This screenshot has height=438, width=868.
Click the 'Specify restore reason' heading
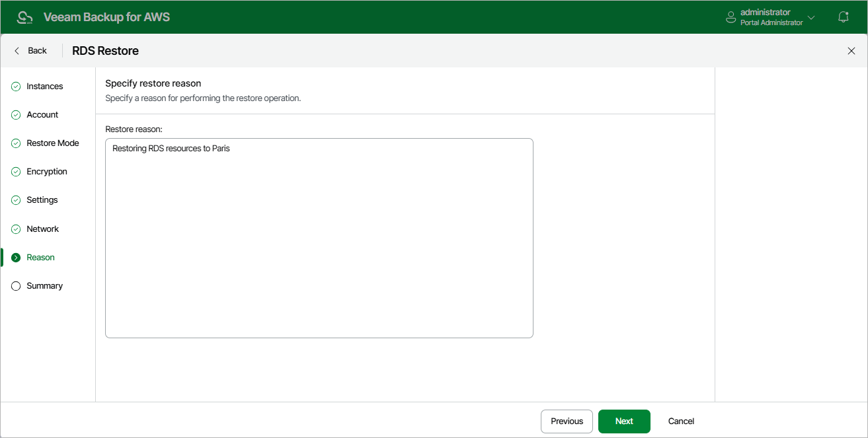(153, 84)
